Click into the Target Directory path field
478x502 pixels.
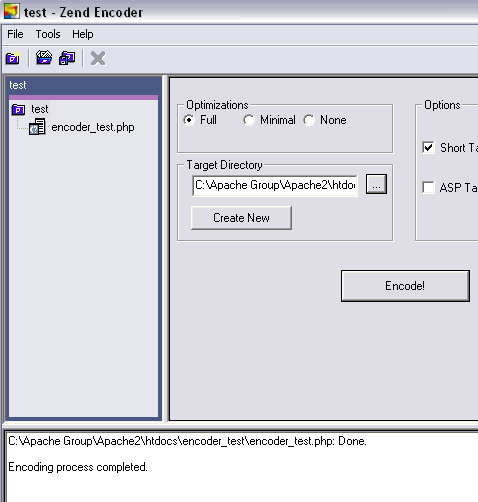(275, 185)
